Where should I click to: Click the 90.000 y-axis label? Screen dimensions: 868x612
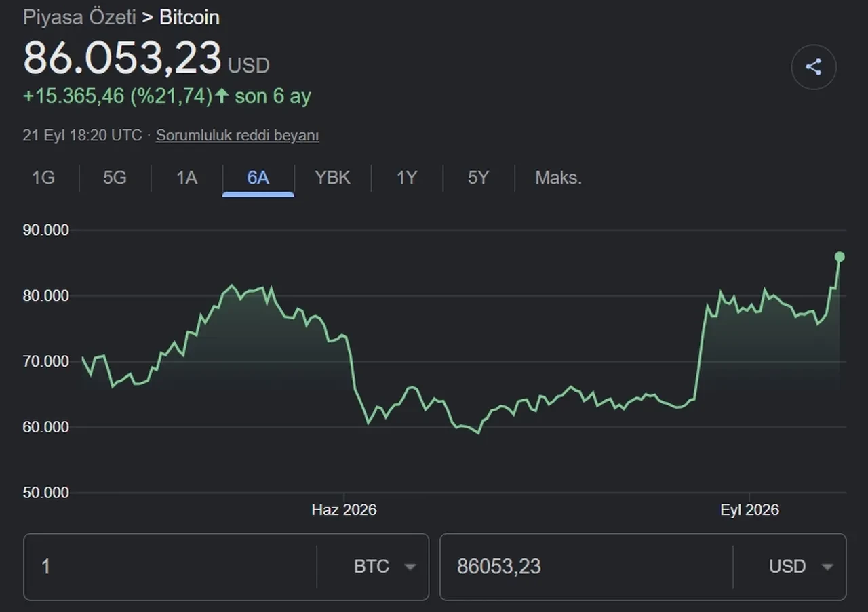(46, 230)
